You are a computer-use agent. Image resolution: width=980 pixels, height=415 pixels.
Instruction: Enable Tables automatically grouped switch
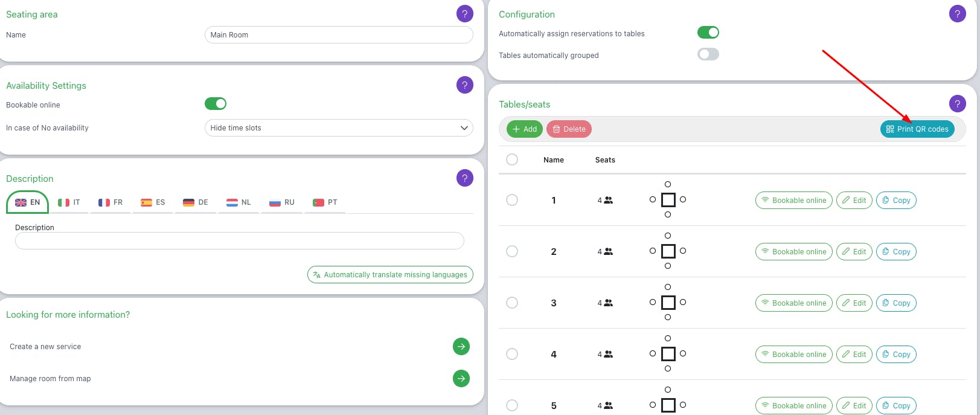(708, 54)
